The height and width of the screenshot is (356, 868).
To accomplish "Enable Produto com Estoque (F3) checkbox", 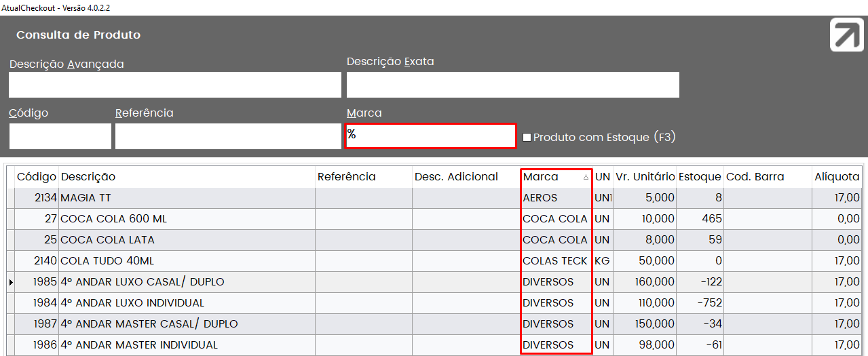I will click(x=527, y=138).
